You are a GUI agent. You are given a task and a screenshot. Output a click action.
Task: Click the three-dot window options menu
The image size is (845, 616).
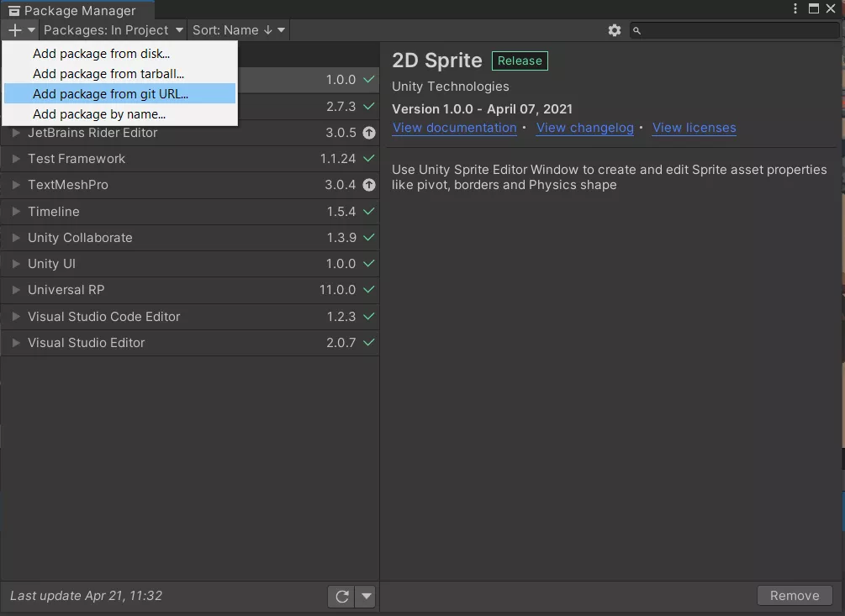click(795, 8)
